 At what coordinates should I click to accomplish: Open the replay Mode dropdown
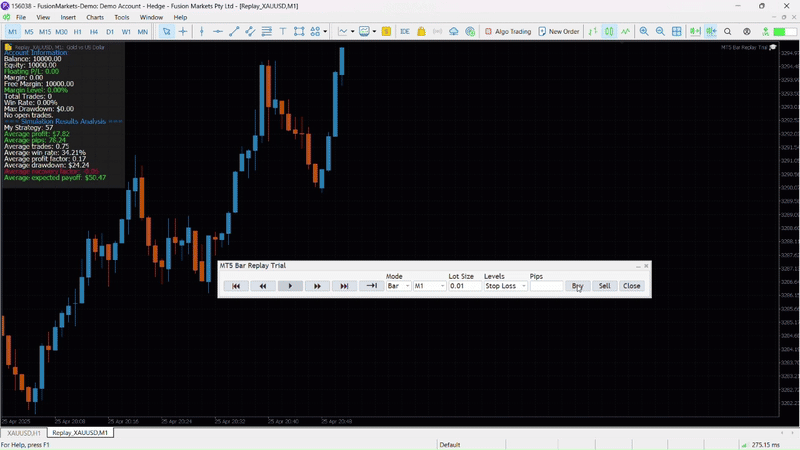pos(398,286)
